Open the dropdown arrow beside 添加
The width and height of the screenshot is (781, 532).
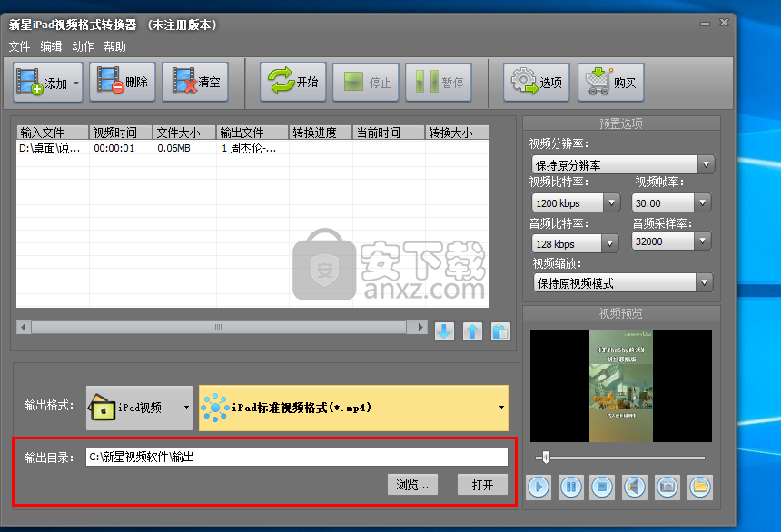coord(76,83)
